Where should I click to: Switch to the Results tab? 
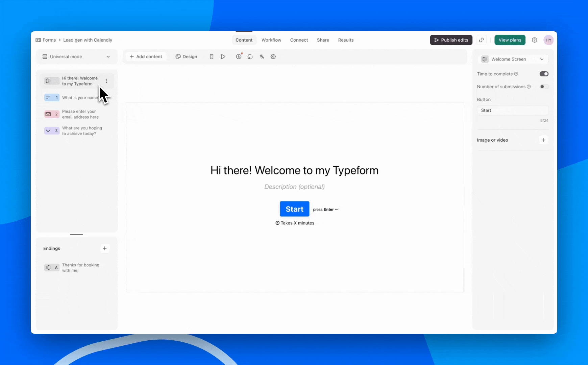346,40
